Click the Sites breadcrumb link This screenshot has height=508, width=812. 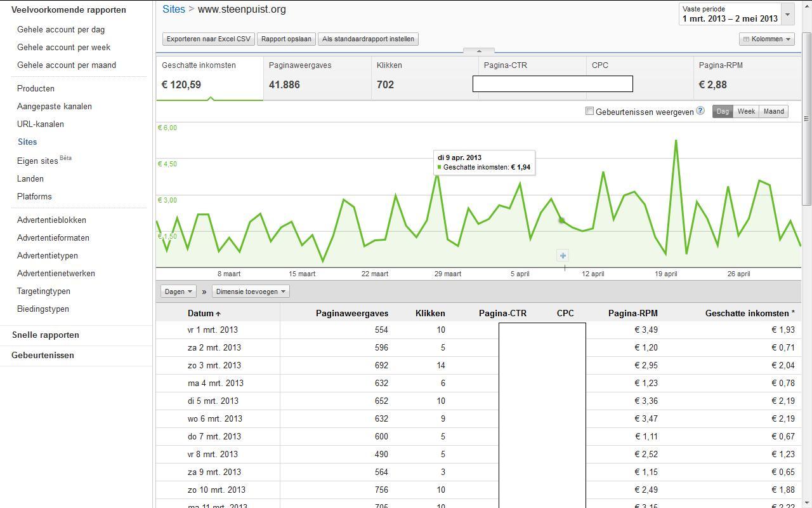[x=174, y=9]
